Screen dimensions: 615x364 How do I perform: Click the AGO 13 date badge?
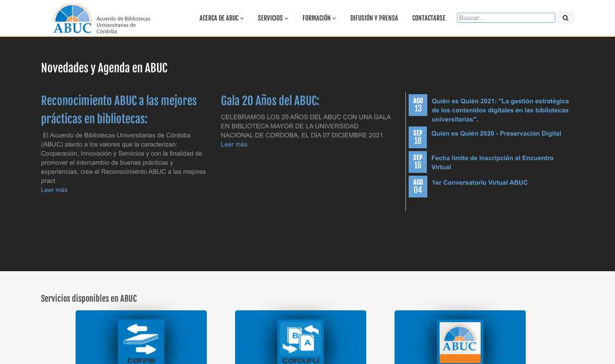point(418,105)
